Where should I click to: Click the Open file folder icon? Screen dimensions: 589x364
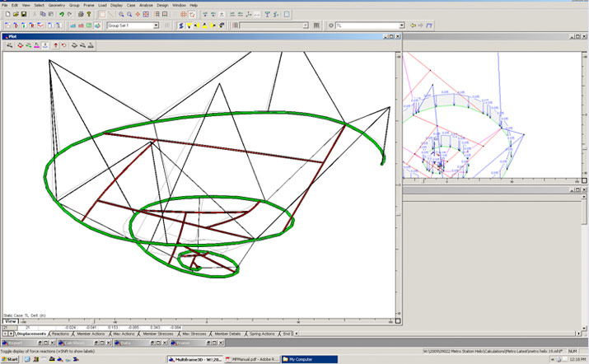[15, 14]
